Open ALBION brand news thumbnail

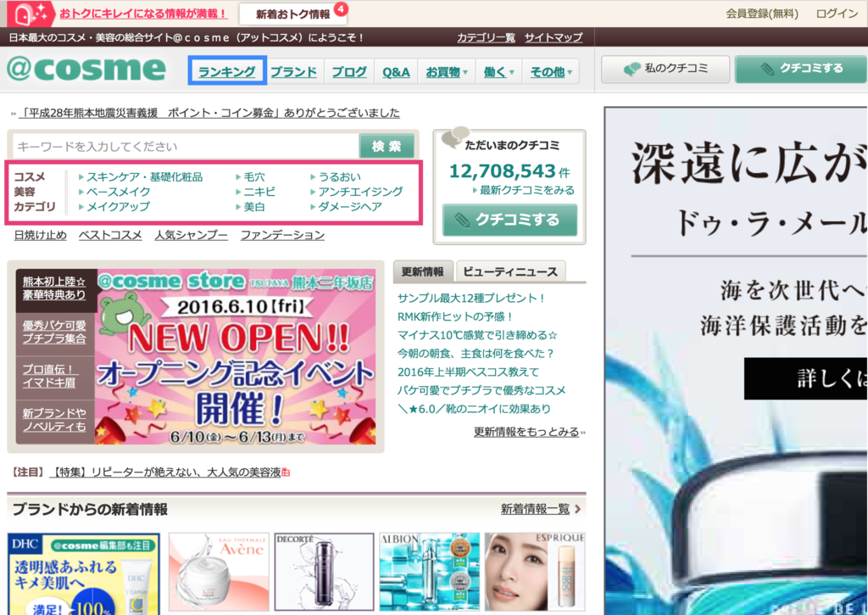point(430,572)
